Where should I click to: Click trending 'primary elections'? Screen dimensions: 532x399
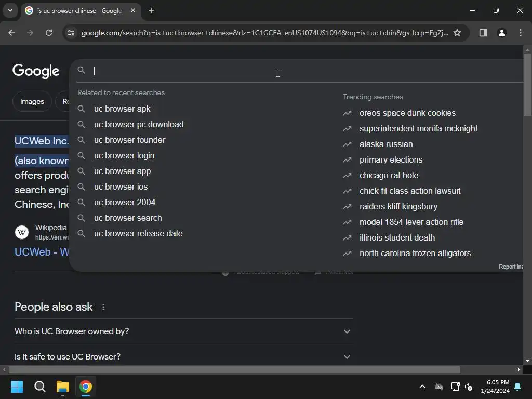click(x=391, y=160)
